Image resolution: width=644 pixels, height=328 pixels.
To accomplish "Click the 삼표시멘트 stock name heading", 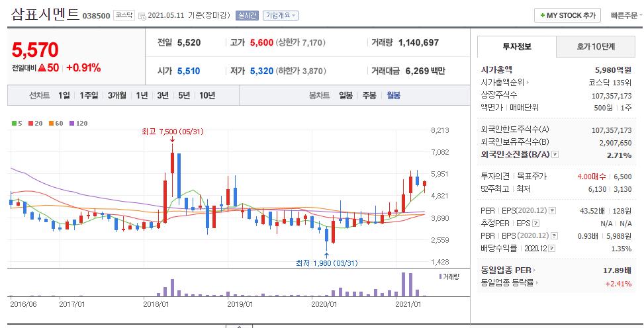I will (x=45, y=15).
